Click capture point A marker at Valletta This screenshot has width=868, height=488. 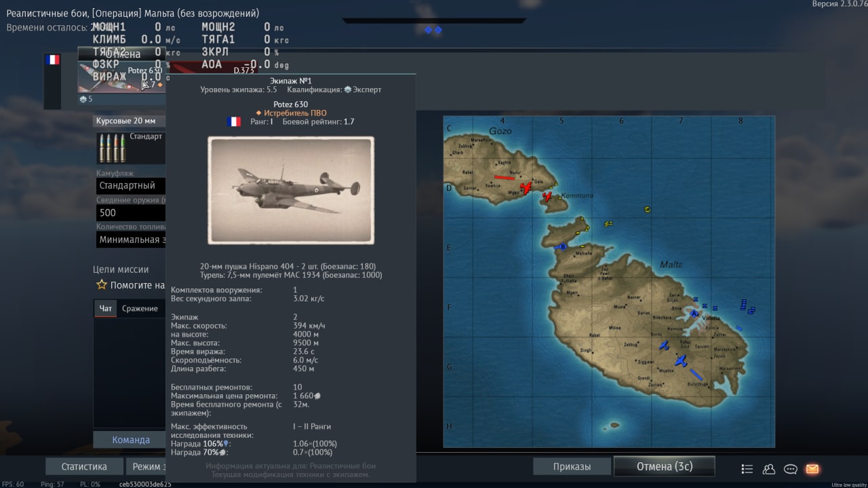[x=693, y=313]
